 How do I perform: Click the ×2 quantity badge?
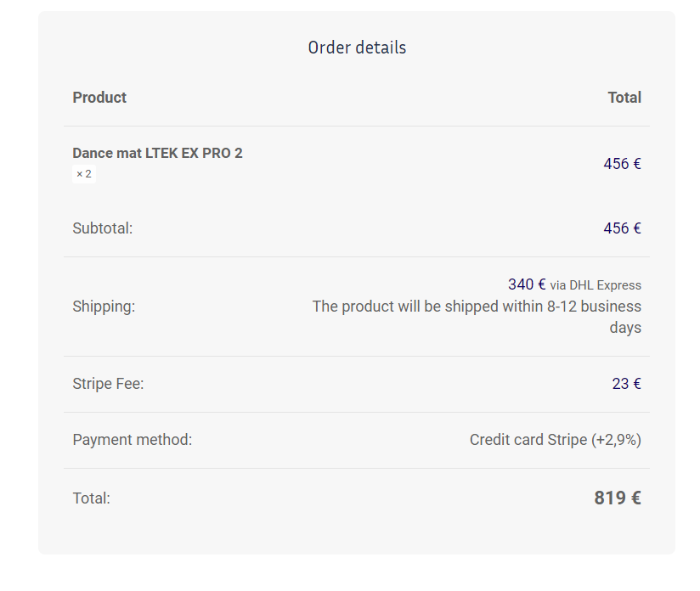[x=84, y=174]
